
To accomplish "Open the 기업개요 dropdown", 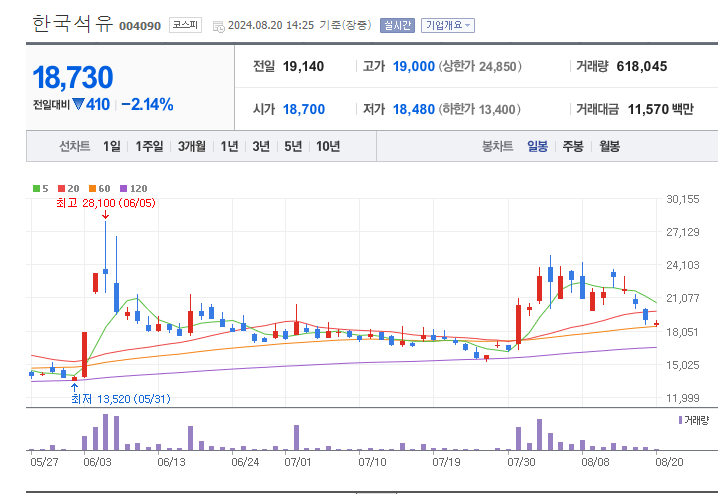I will tap(447, 25).
